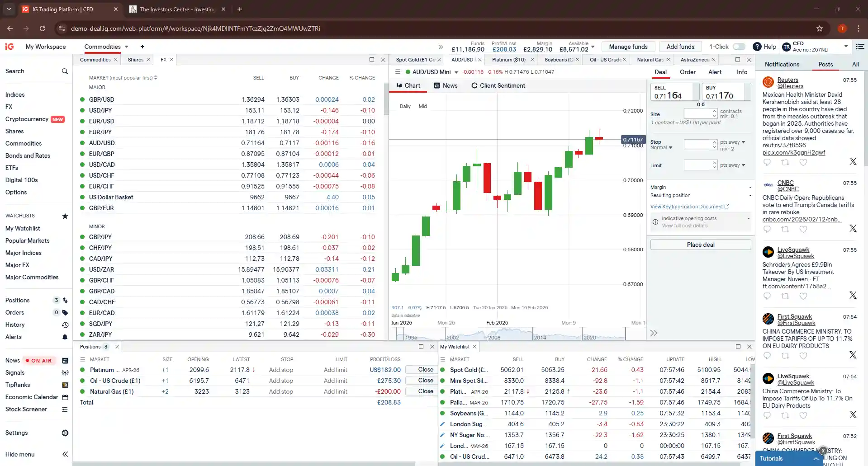Open Commodities workspace dropdown arrow
Image resolution: width=868 pixels, height=466 pixels.
(x=127, y=47)
